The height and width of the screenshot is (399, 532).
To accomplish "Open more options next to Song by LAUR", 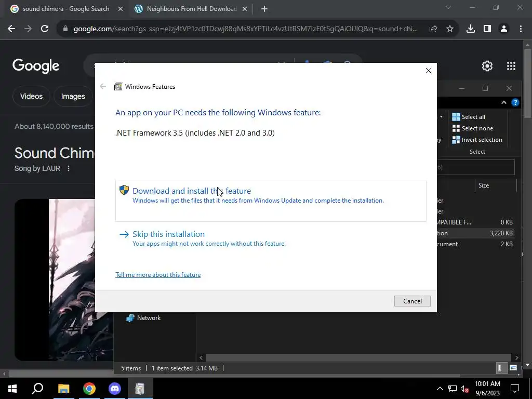I will click(x=69, y=169).
